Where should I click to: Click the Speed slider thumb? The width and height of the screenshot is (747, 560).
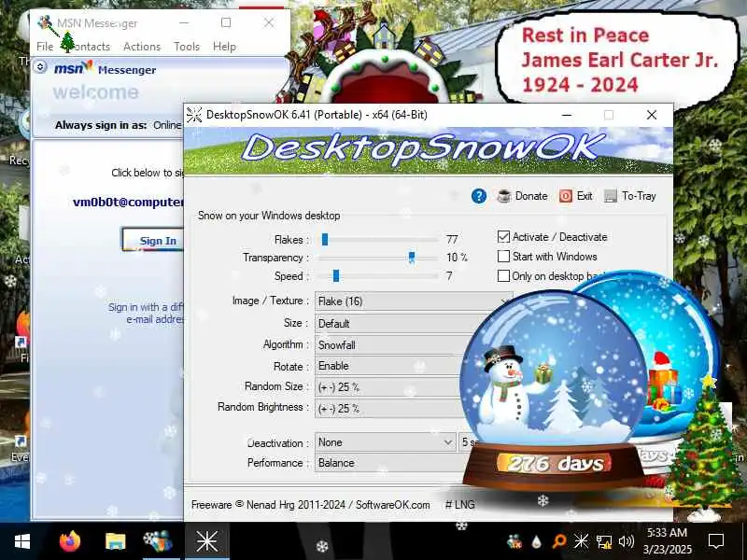pyautogui.click(x=336, y=275)
